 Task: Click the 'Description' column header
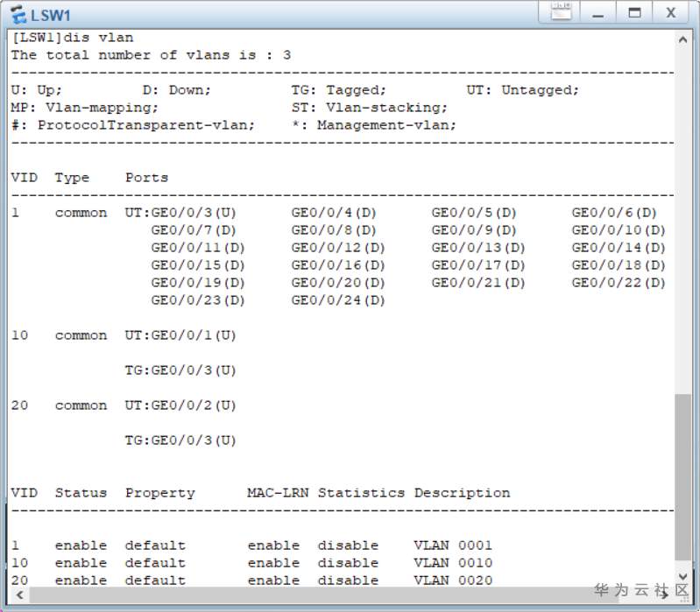click(x=462, y=493)
